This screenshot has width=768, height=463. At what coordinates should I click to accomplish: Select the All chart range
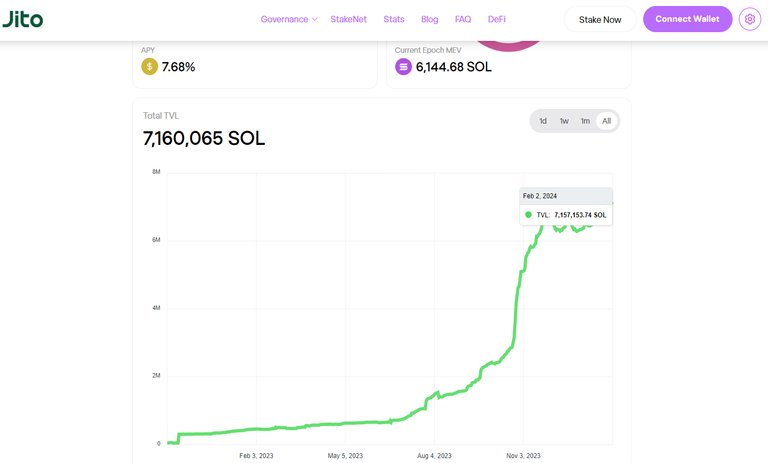606,121
